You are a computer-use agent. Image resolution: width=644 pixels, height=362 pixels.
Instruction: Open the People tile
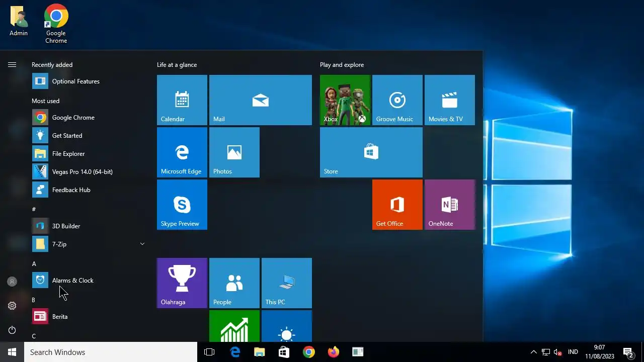tap(234, 283)
